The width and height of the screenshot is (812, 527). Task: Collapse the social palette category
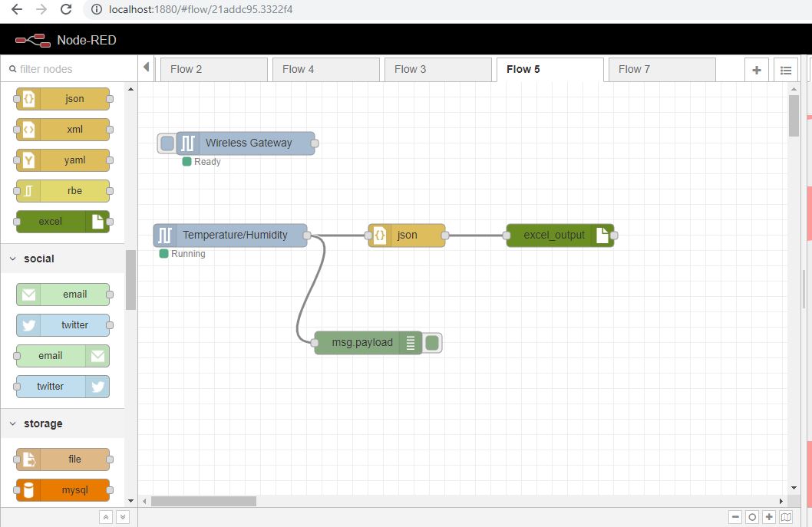pyautogui.click(x=13, y=259)
